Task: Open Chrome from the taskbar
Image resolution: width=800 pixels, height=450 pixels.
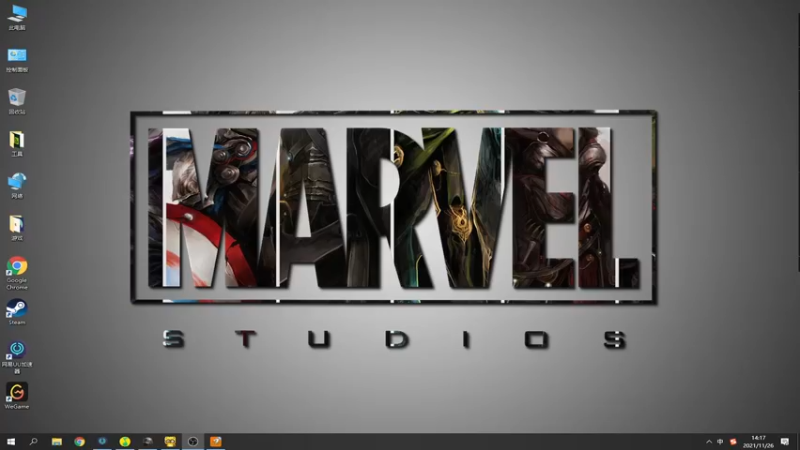Action: click(80, 441)
